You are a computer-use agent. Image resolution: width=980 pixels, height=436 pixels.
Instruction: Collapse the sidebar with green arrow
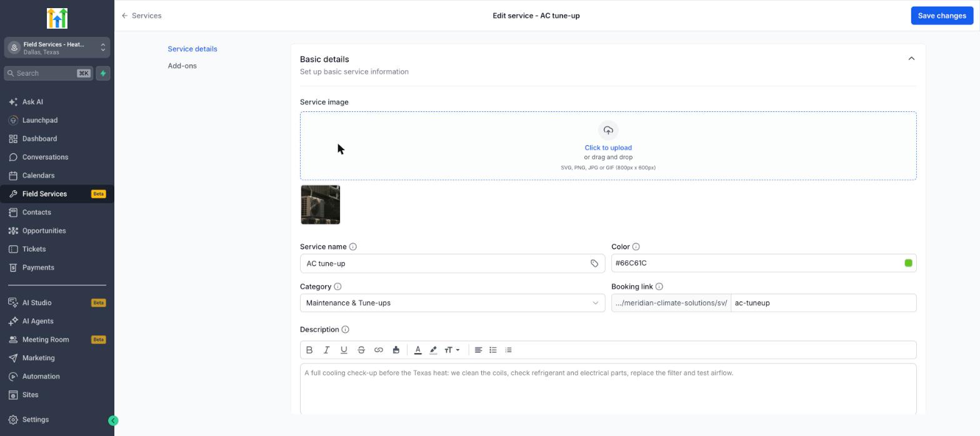coord(113,421)
